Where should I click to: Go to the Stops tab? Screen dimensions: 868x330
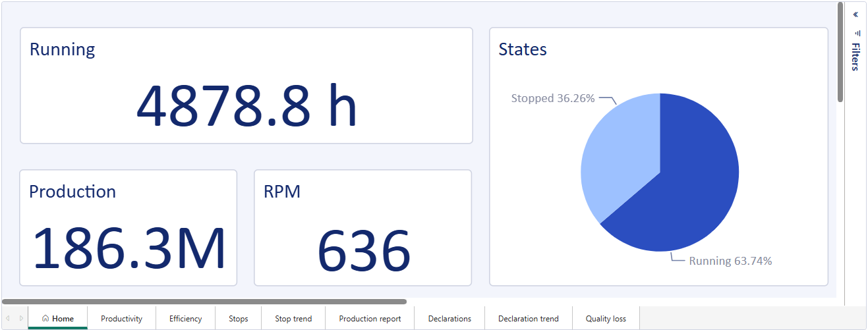[239, 318]
